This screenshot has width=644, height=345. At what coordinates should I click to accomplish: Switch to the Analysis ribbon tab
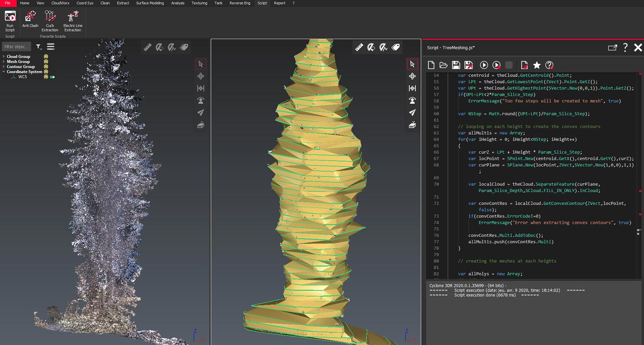click(x=178, y=3)
